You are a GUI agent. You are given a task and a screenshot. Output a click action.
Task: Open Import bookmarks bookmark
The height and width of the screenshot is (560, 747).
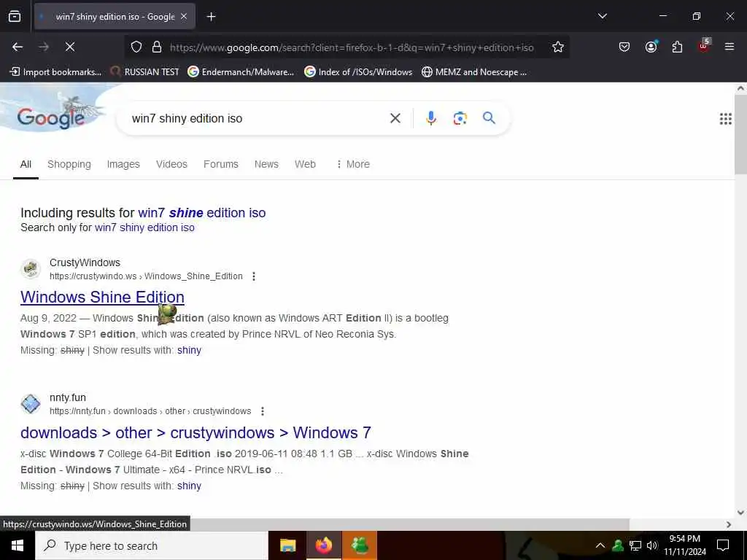coord(55,72)
